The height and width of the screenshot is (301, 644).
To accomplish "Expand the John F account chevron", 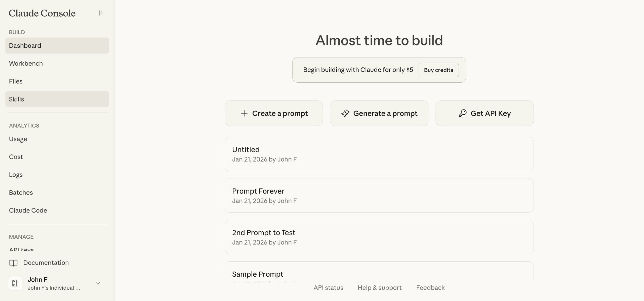I will tap(98, 283).
